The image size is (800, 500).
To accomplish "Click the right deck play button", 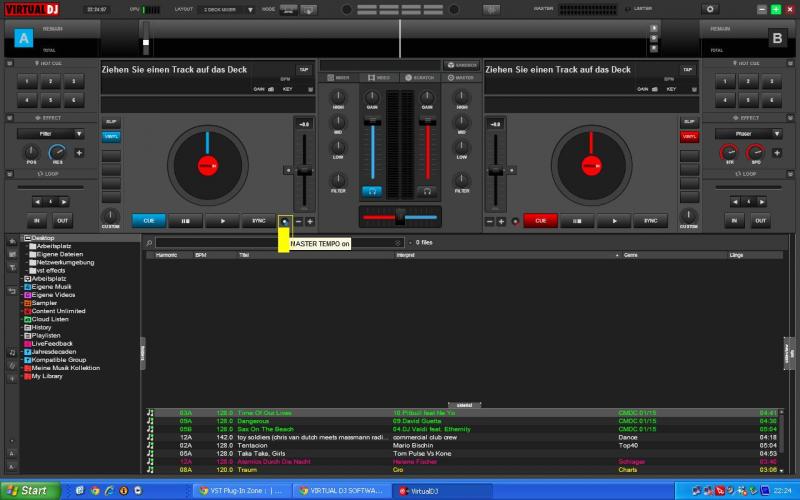I will tap(614, 221).
